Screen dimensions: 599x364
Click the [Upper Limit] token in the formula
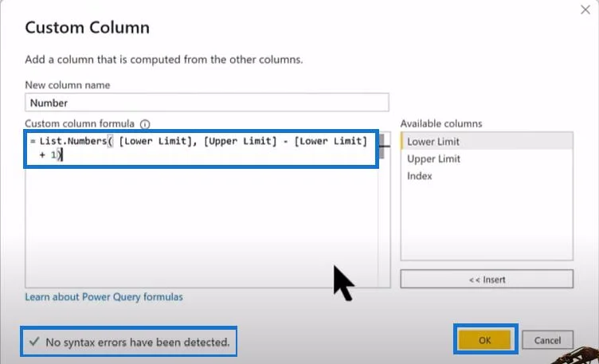point(240,141)
